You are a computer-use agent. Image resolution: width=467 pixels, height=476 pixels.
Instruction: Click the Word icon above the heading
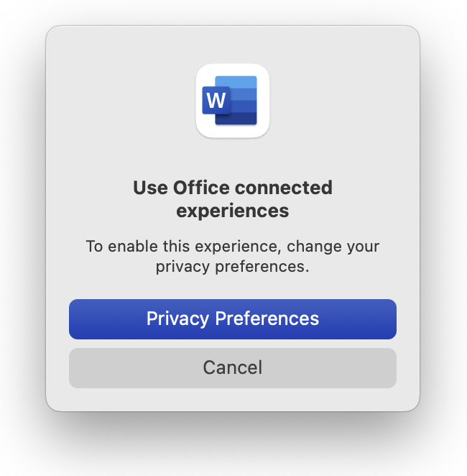pyautogui.click(x=233, y=101)
